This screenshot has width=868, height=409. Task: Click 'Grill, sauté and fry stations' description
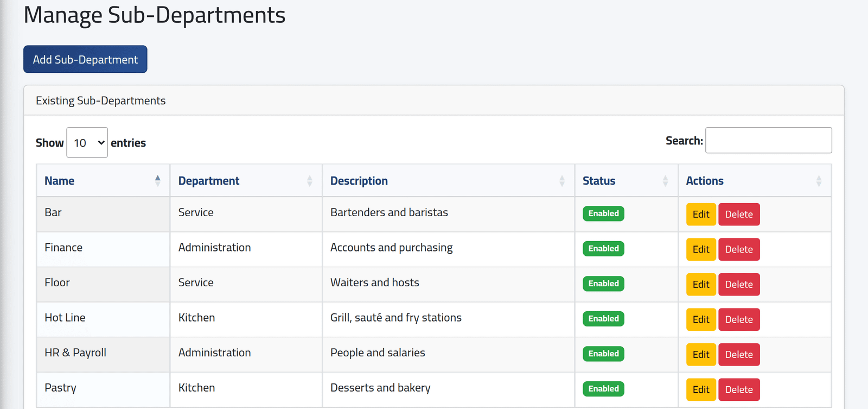[396, 318]
